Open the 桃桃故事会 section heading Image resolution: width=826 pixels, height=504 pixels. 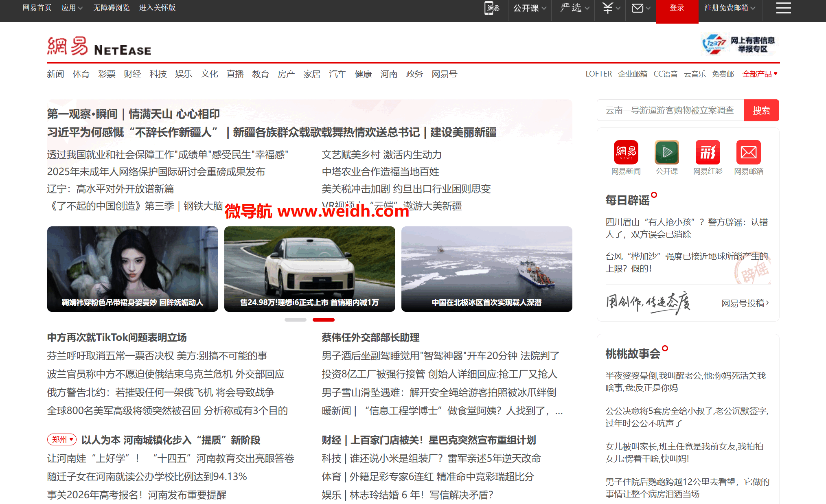coord(633,354)
